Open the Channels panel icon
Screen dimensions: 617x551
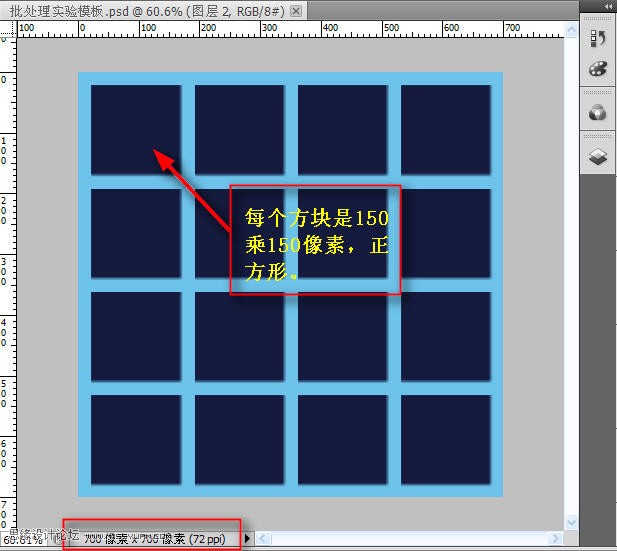tap(598, 112)
